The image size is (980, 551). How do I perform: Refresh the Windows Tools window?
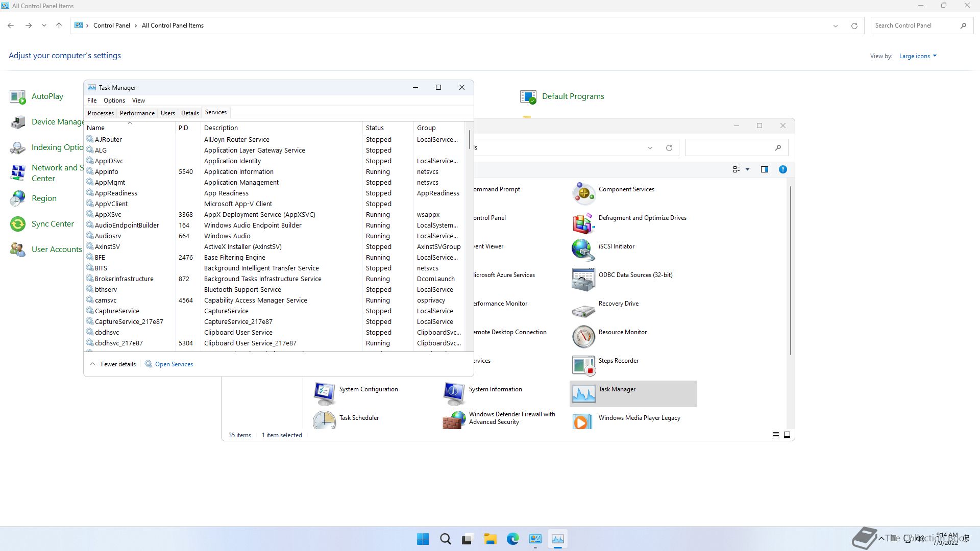[x=669, y=148]
